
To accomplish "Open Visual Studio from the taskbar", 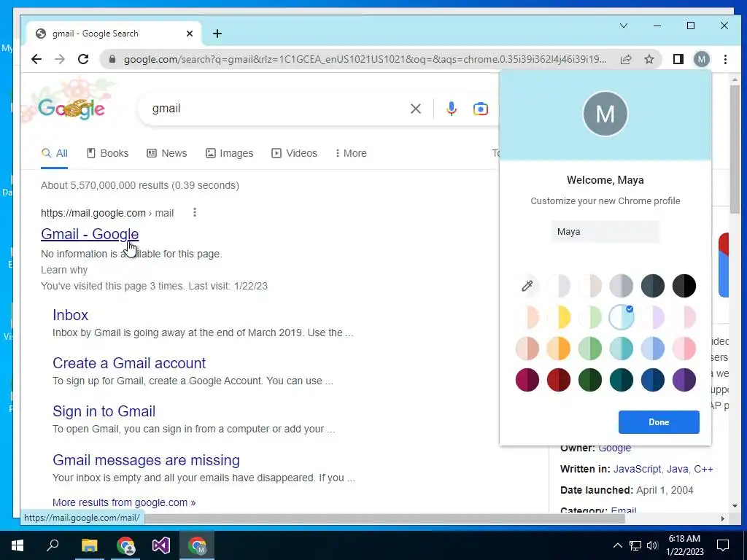I will 161,545.
